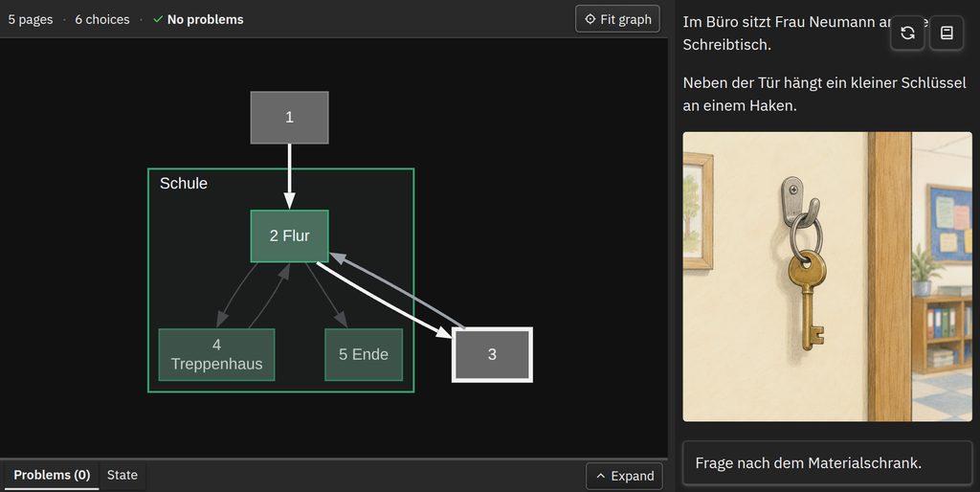This screenshot has height=492, width=980.
Task: Click the text 'Neben der Tür hängt ein kleiner Schlüssel'
Action: [824, 82]
